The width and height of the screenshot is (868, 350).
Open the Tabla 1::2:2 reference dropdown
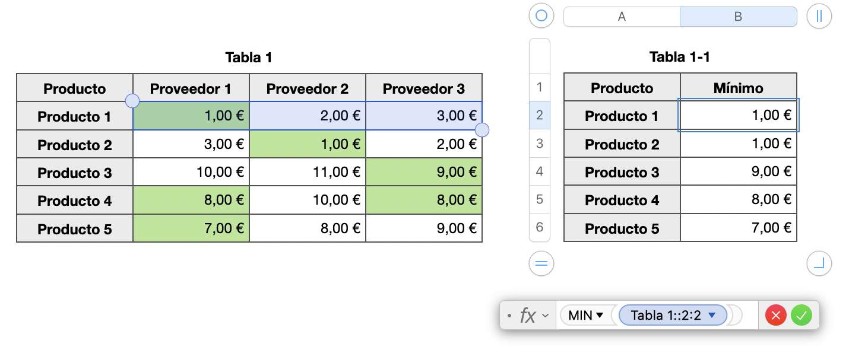click(x=712, y=315)
